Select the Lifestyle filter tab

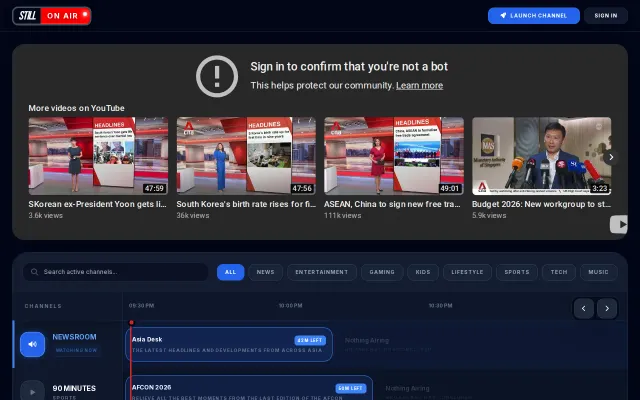click(467, 272)
